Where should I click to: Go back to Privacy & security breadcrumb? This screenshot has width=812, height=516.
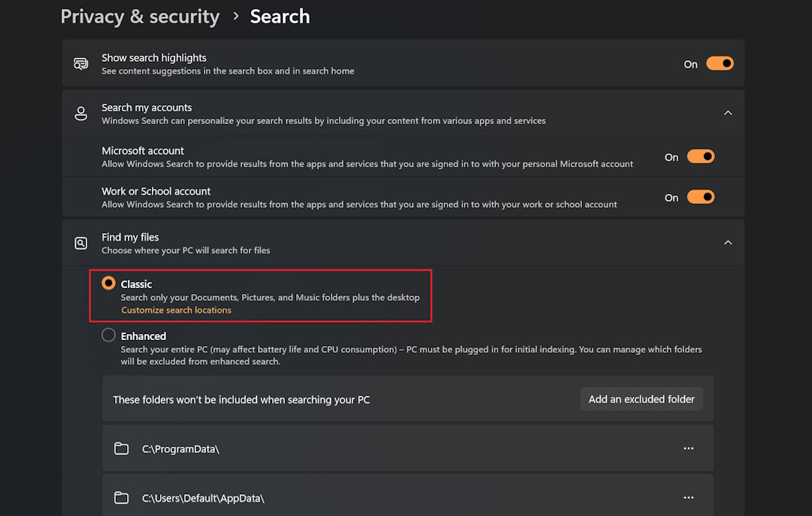click(140, 17)
